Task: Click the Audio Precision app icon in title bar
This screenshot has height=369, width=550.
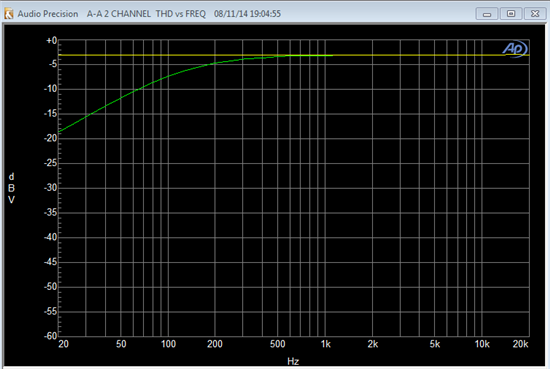Action: (8, 14)
